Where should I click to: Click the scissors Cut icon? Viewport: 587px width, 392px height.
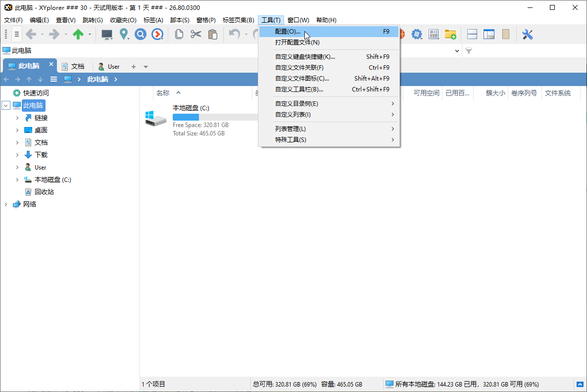pos(196,35)
